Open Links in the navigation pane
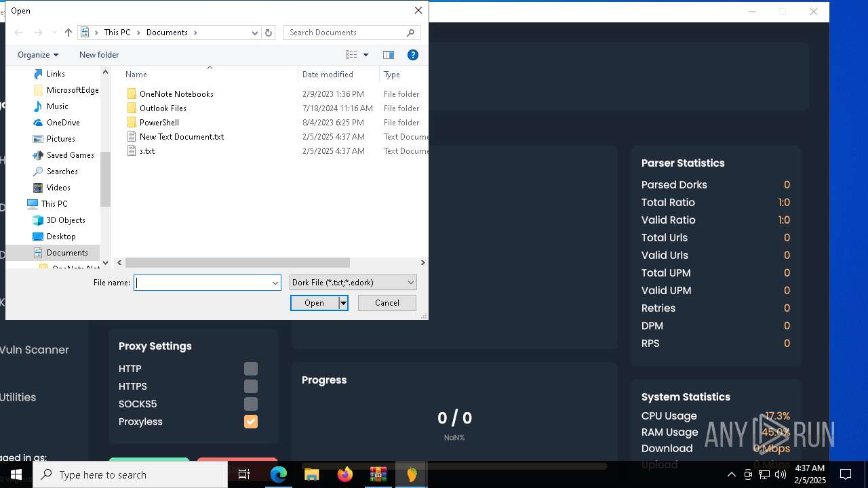This screenshot has height=488, width=868. click(56, 74)
